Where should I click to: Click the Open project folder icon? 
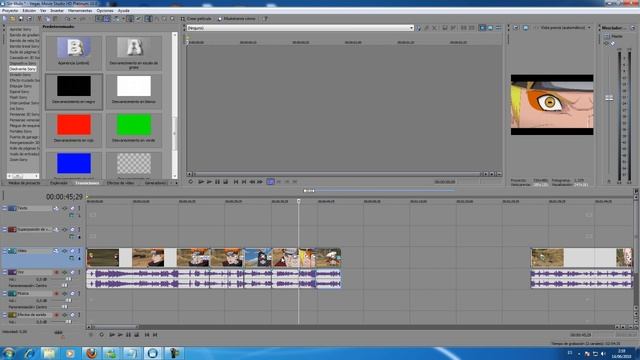(x=13, y=19)
